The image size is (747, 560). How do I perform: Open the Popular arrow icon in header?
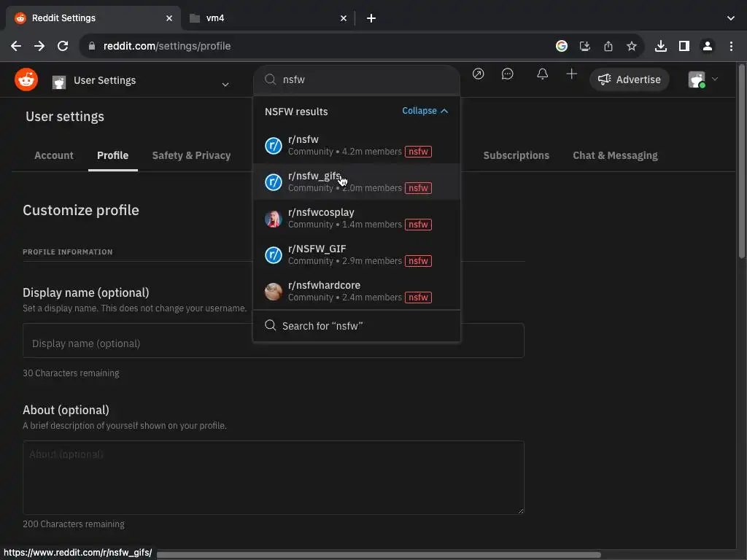(x=479, y=74)
